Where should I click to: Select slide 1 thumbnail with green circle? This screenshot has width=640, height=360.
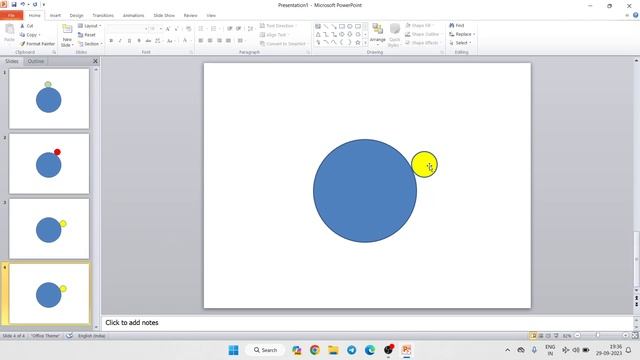tap(49, 98)
